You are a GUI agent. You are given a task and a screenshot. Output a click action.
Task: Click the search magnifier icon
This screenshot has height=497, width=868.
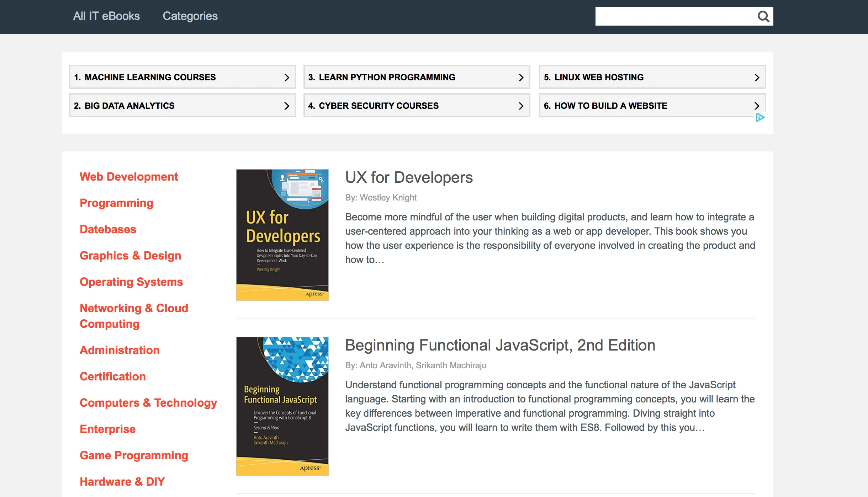tap(763, 16)
